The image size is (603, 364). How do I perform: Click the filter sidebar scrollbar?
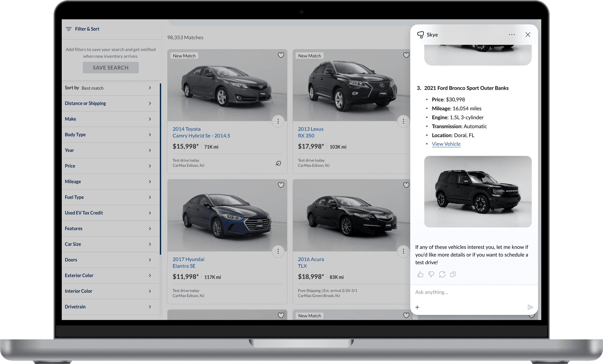160,169
